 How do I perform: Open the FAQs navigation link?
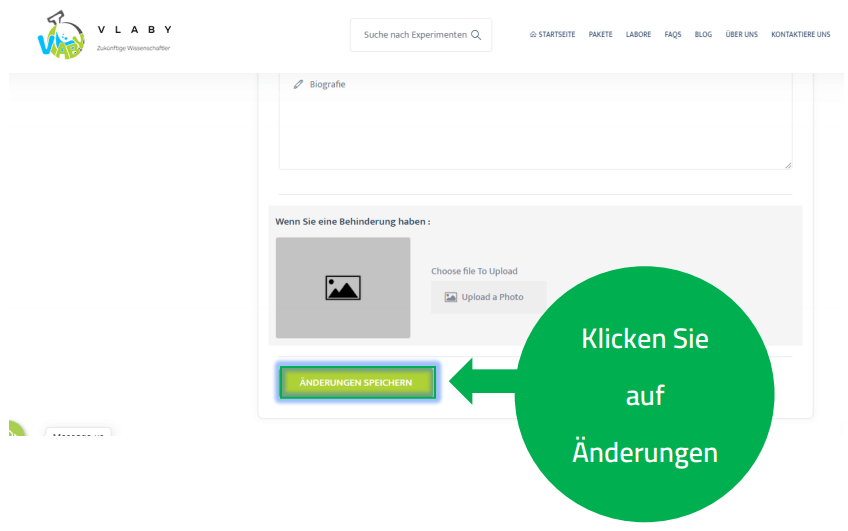pyautogui.click(x=673, y=35)
